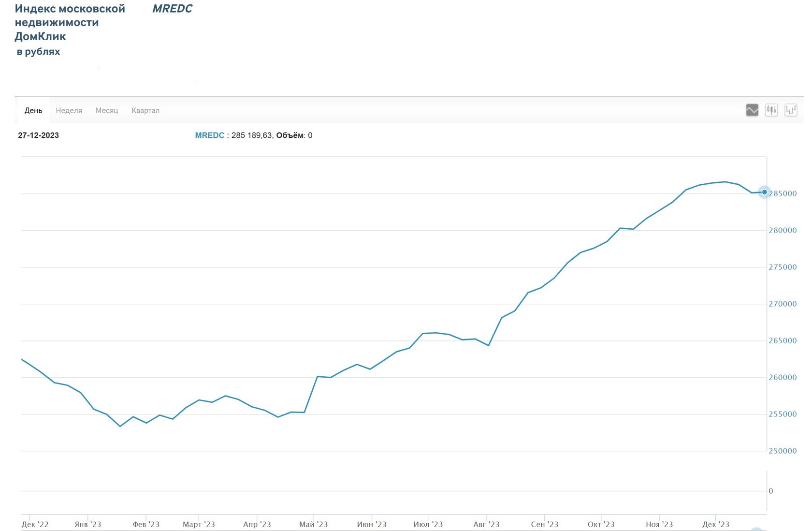Click the volume axis 0 label
Image resolution: width=812 pixels, height=531 pixels.
click(771, 491)
